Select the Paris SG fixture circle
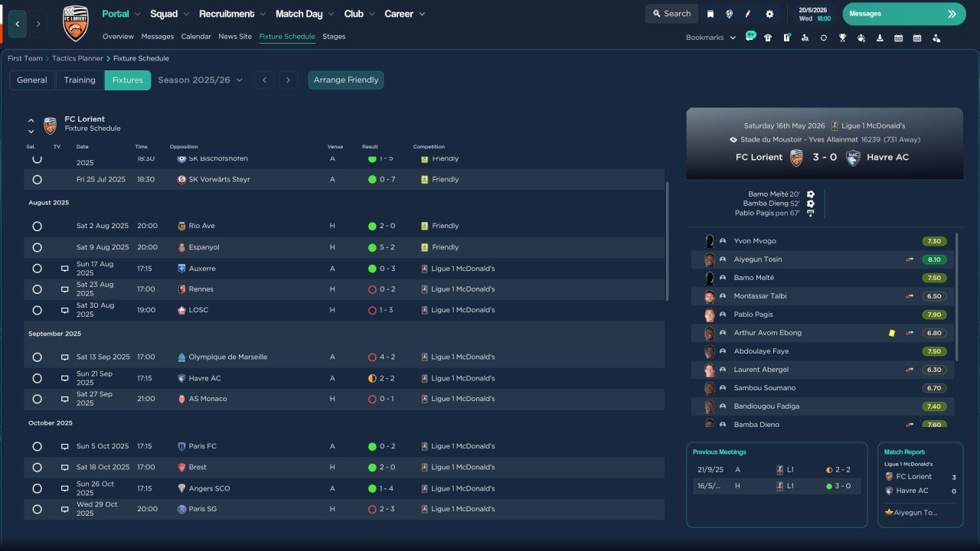The image size is (980, 551). click(x=37, y=509)
